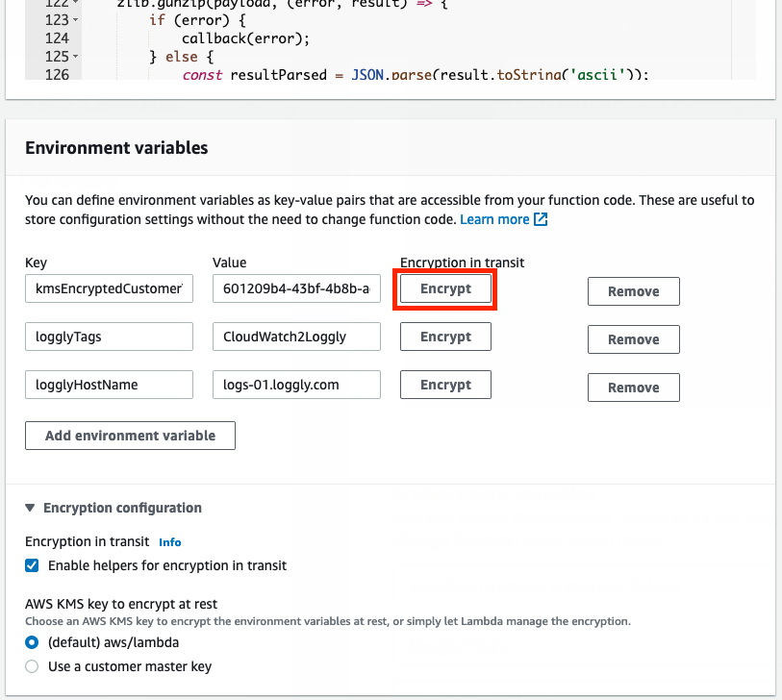The width and height of the screenshot is (782, 700).
Task: Remove the logglyHostName variable row
Action: tap(633, 387)
